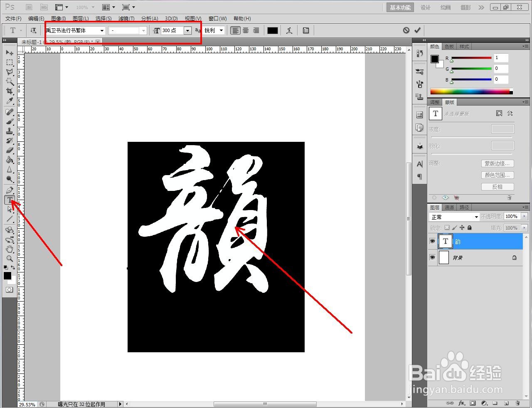
Task: Expand the font size dropdown
Action: (x=188, y=30)
